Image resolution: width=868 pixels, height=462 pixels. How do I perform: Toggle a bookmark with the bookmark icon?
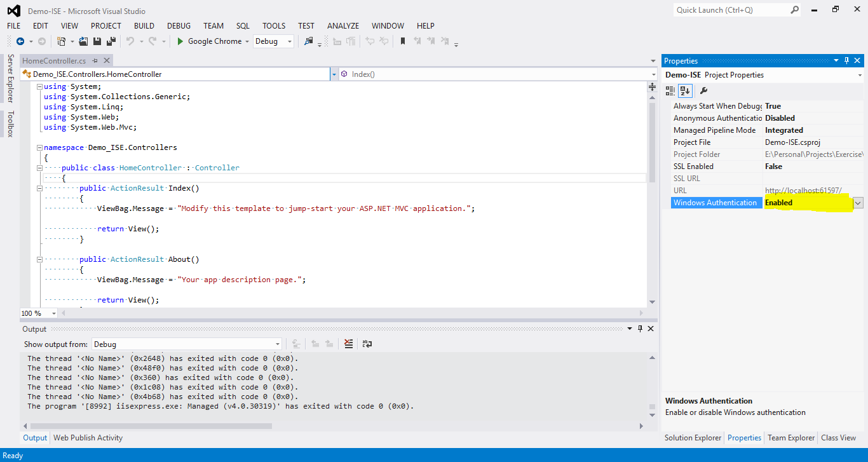402,41
